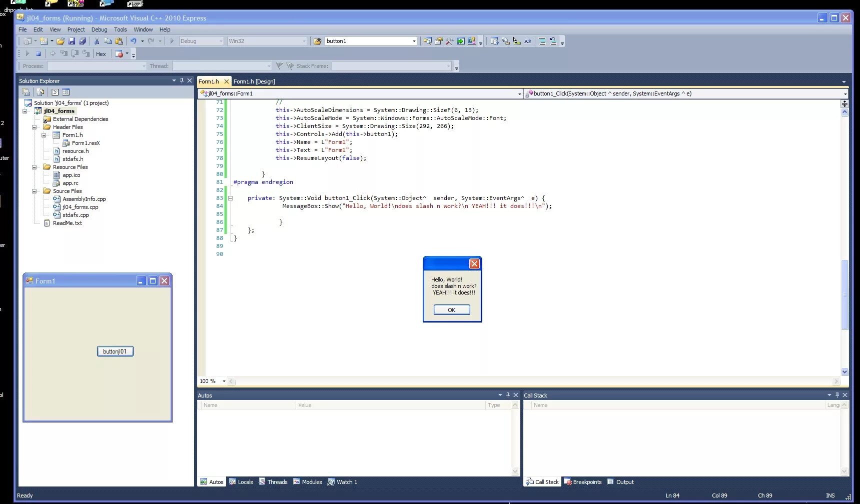Click the Uncomment selected lines icon

553,41
